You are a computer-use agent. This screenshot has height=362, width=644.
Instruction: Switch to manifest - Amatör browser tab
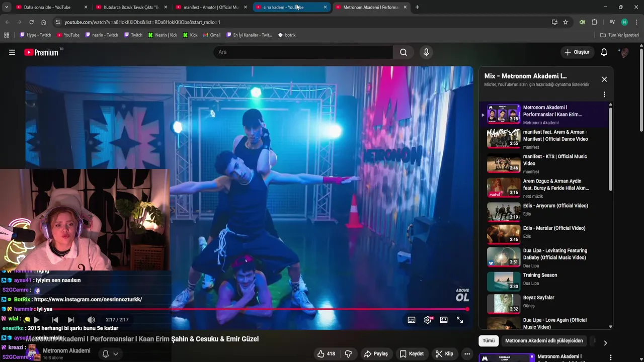(211, 7)
